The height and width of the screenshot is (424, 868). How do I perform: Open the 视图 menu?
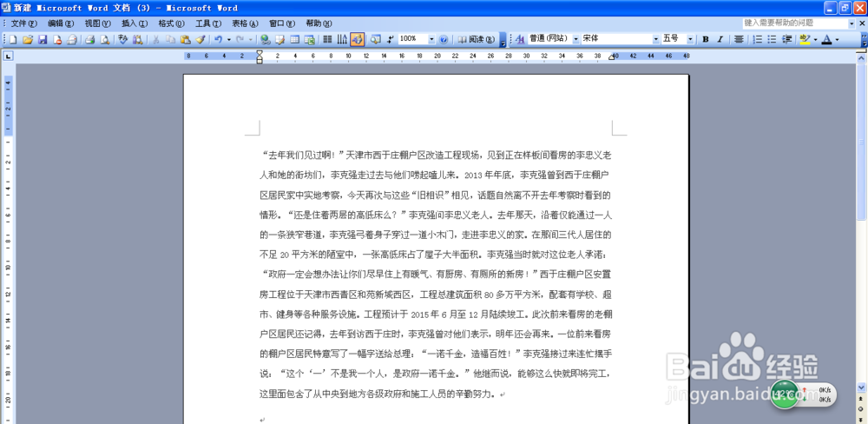tap(97, 23)
